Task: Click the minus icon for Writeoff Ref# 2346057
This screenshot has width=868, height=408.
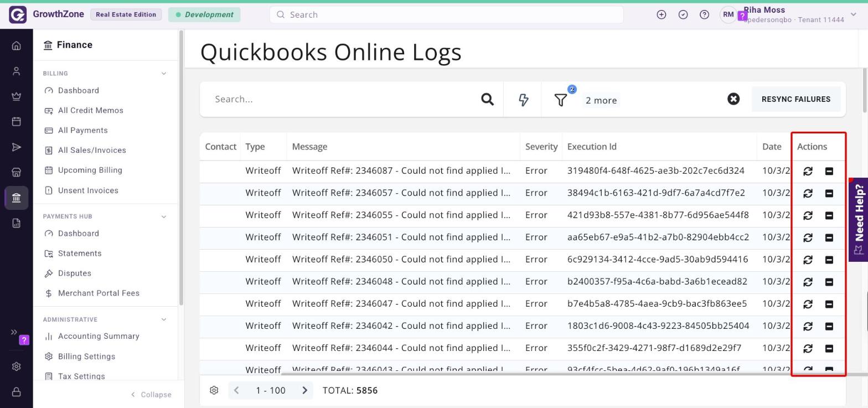Action: (x=829, y=193)
